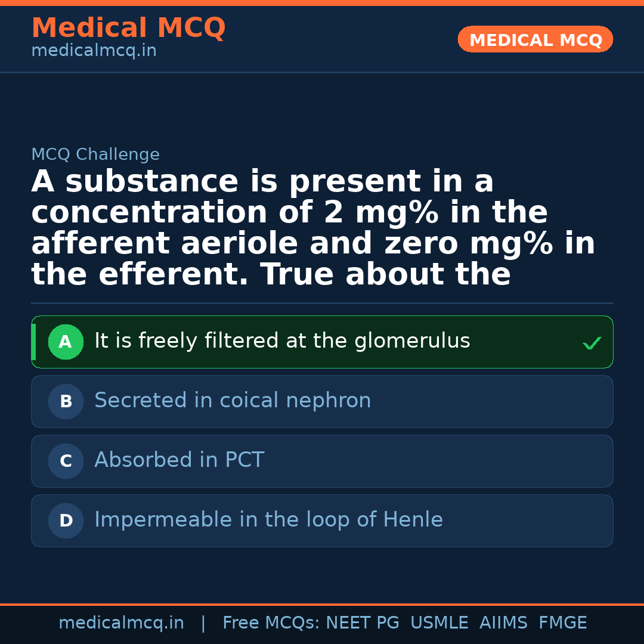Open the Medical MCQ header title
Viewport: 644px width, 644px height.
(128, 28)
